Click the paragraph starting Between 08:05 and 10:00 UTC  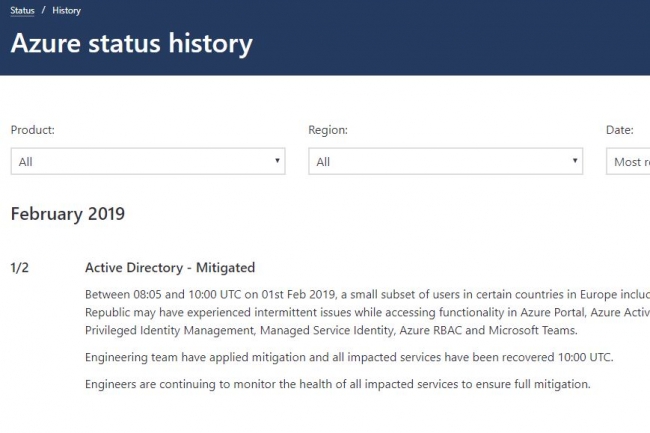367,312
